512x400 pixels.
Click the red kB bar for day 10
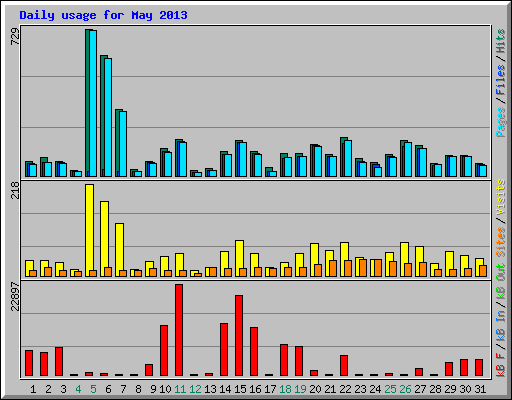click(x=164, y=351)
